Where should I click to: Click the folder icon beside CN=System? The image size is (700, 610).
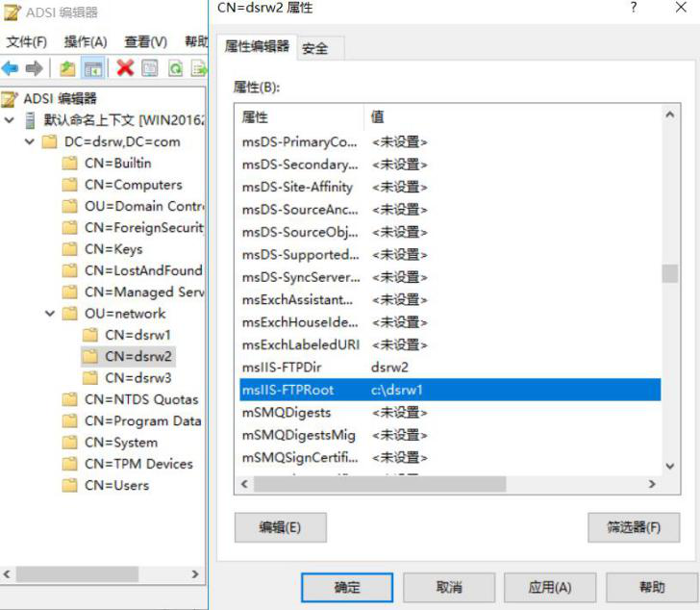[69, 443]
